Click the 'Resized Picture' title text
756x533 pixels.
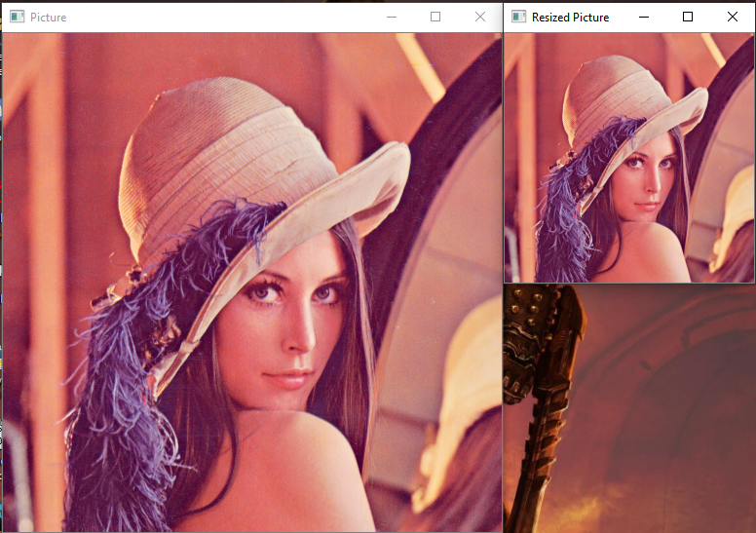coord(570,18)
